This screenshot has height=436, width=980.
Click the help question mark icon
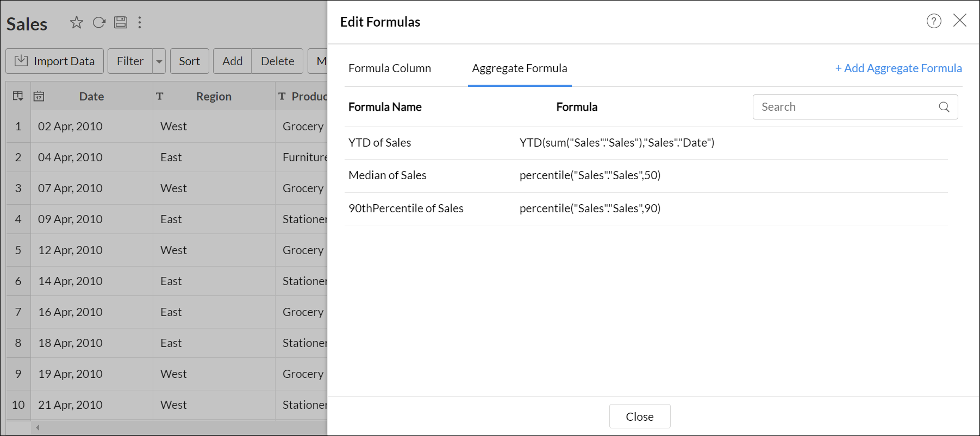click(934, 21)
